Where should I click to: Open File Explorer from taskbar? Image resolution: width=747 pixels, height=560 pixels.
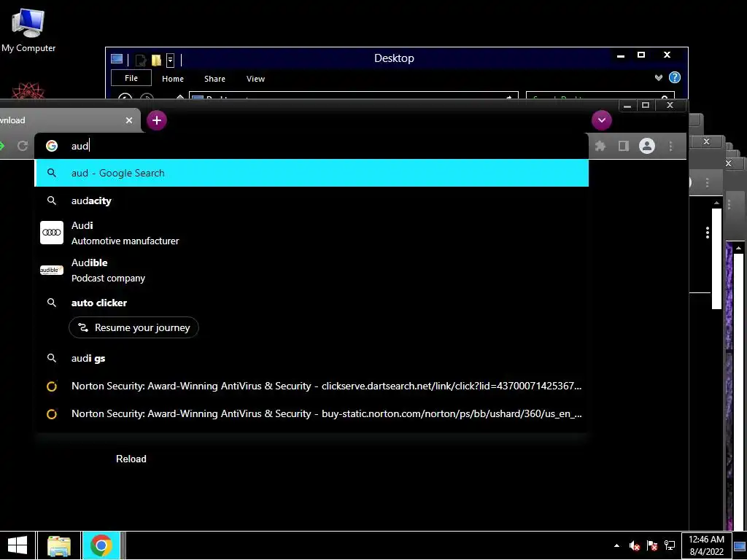click(x=59, y=545)
